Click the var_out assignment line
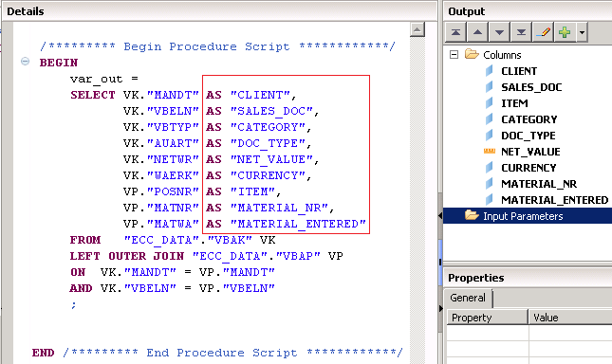Screen dimensions: 612x364 click(104, 79)
